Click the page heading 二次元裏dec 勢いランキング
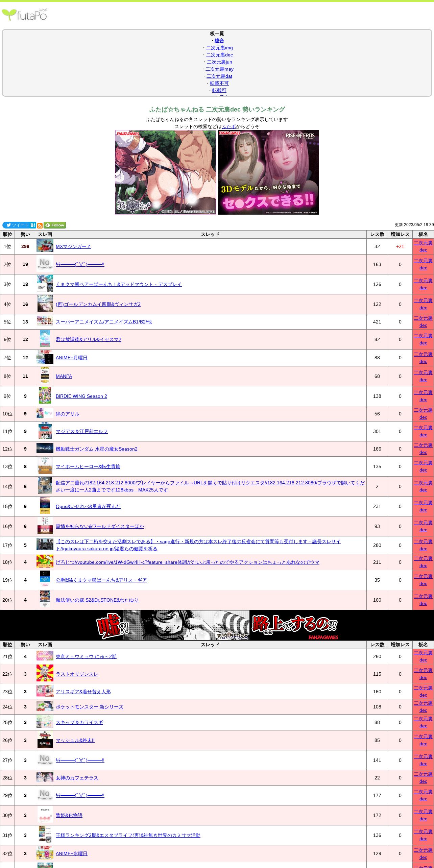This screenshot has width=434, height=868. tap(217, 109)
